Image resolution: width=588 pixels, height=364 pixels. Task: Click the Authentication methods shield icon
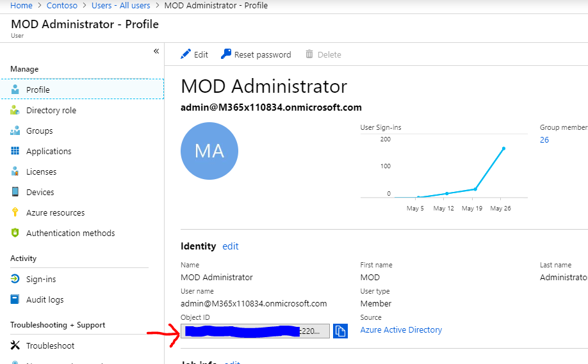(x=15, y=233)
